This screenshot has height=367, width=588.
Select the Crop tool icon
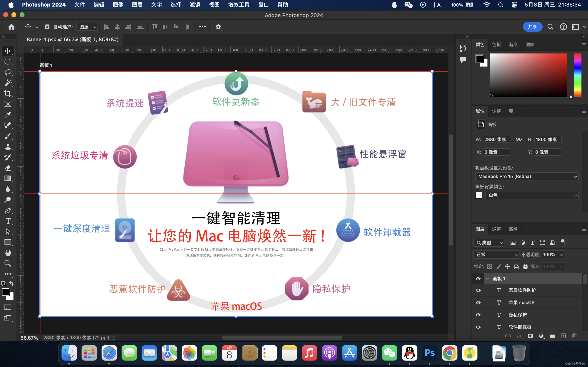point(8,94)
